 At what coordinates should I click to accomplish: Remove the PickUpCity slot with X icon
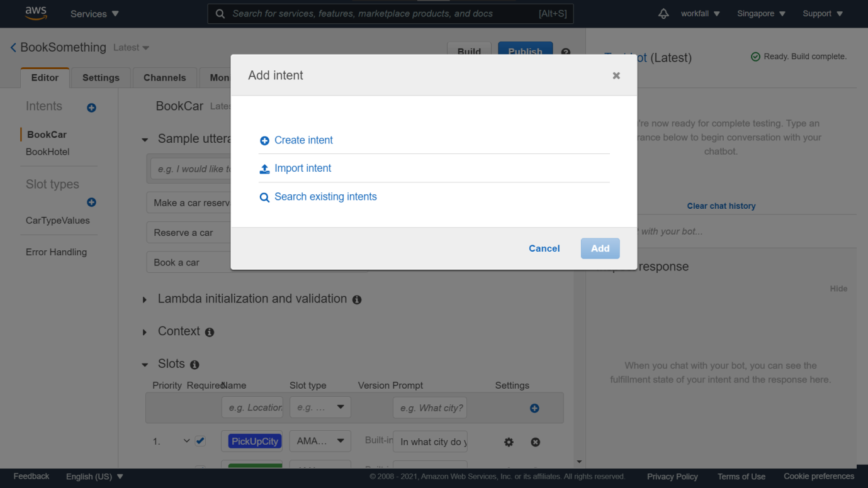[535, 442]
